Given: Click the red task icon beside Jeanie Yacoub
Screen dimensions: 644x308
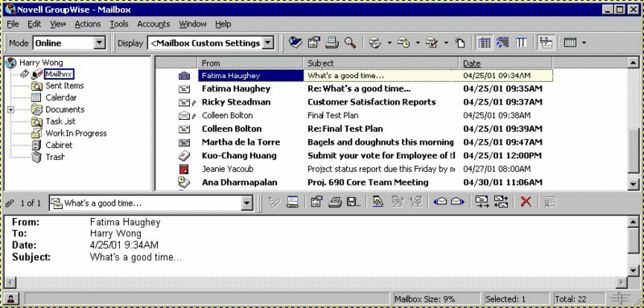Looking at the screenshot, I should coord(184,169).
